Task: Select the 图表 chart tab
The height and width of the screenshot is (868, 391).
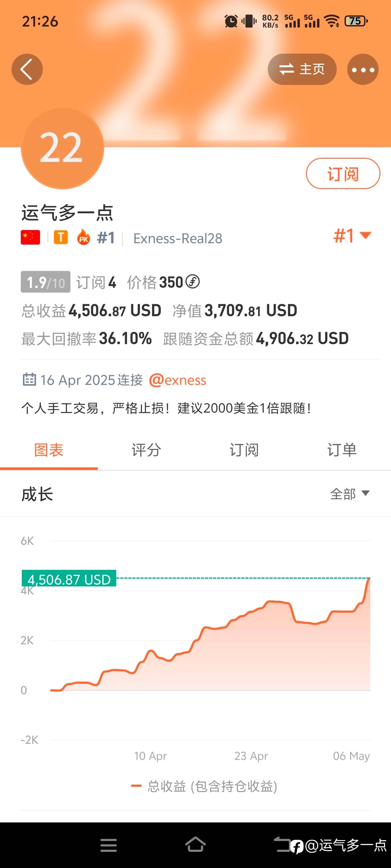Action: tap(49, 450)
